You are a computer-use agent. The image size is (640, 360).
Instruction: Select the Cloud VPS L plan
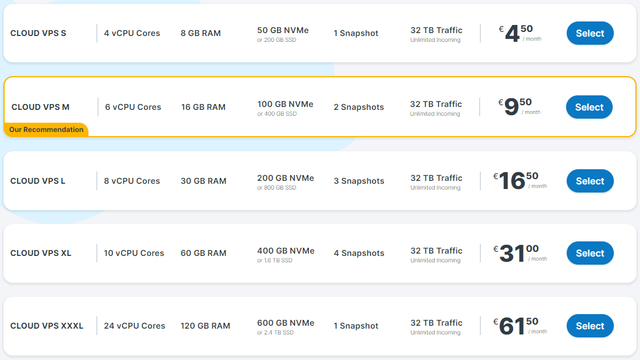pyautogui.click(x=590, y=181)
